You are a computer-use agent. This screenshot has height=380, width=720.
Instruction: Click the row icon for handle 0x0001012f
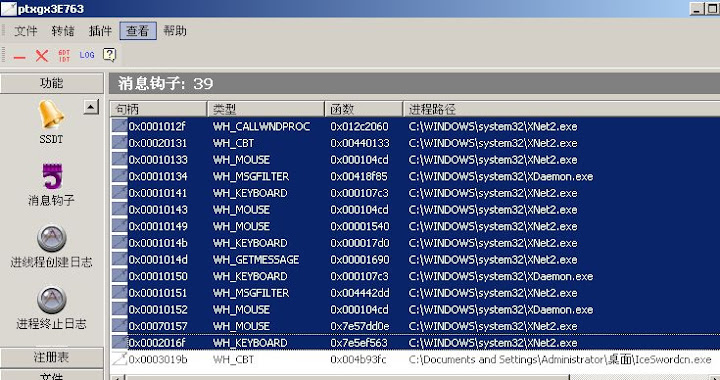(x=119, y=126)
